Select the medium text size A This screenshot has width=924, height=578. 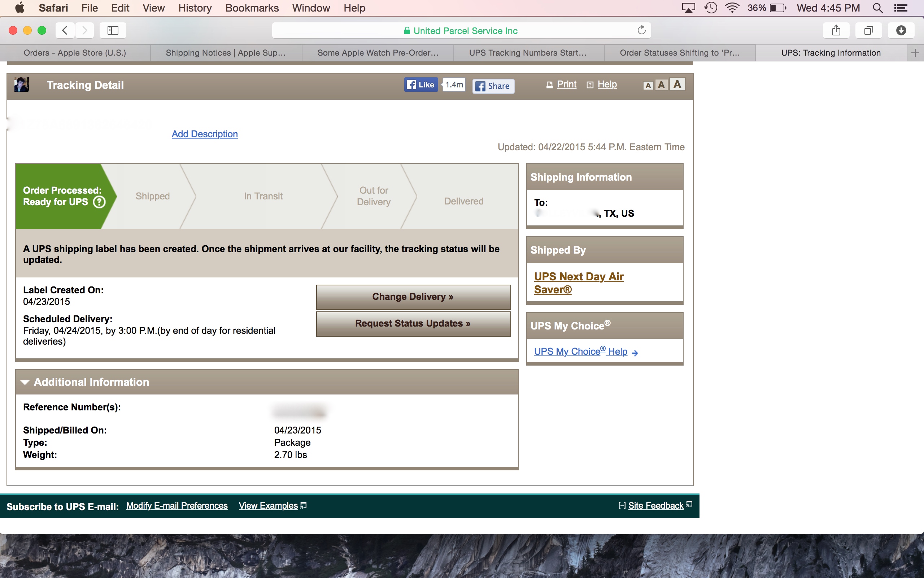tap(662, 85)
